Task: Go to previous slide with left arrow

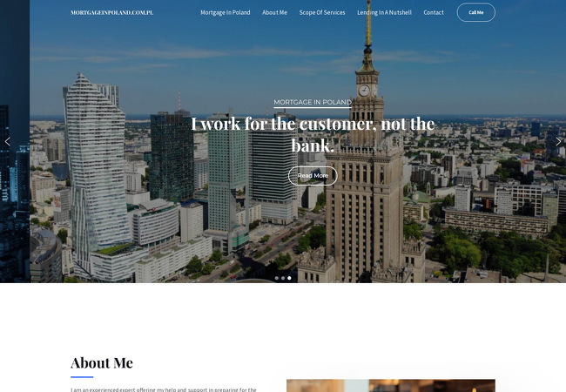Action: (7, 142)
